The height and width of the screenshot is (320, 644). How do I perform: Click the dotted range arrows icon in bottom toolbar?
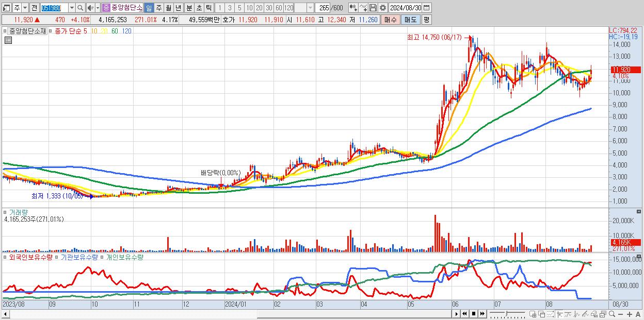(550, 314)
